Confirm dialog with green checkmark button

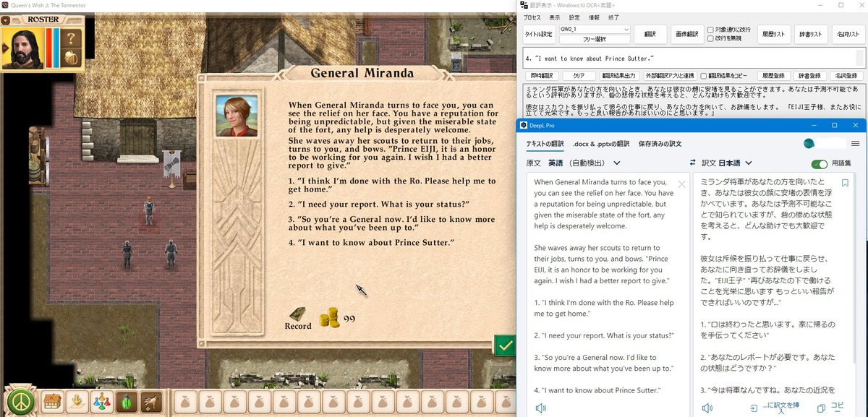[505, 345]
